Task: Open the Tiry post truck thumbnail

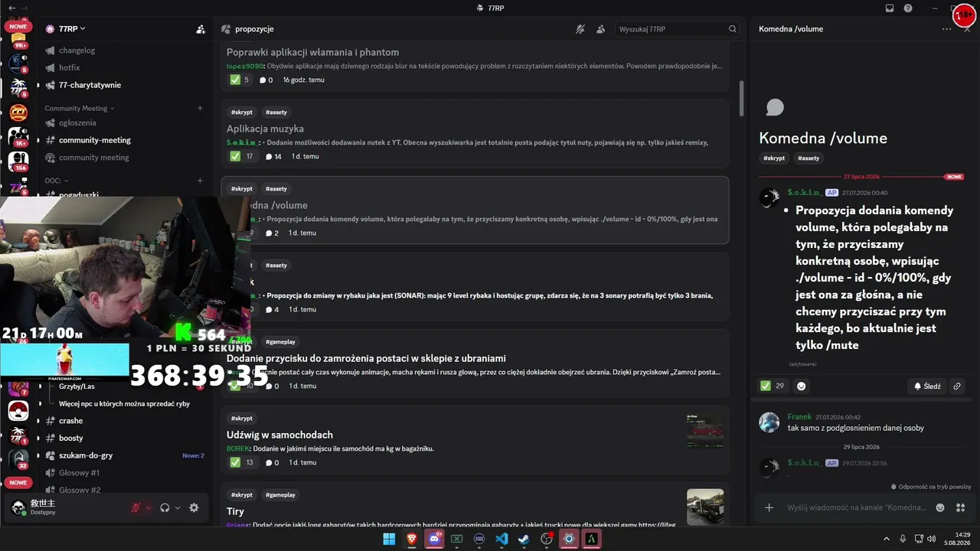Action: point(705,507)
